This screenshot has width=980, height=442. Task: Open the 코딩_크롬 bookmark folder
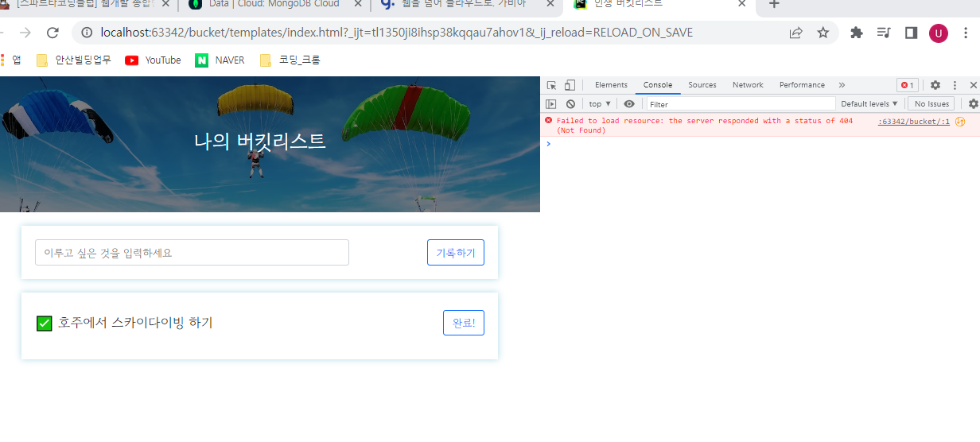pos(290,60)
